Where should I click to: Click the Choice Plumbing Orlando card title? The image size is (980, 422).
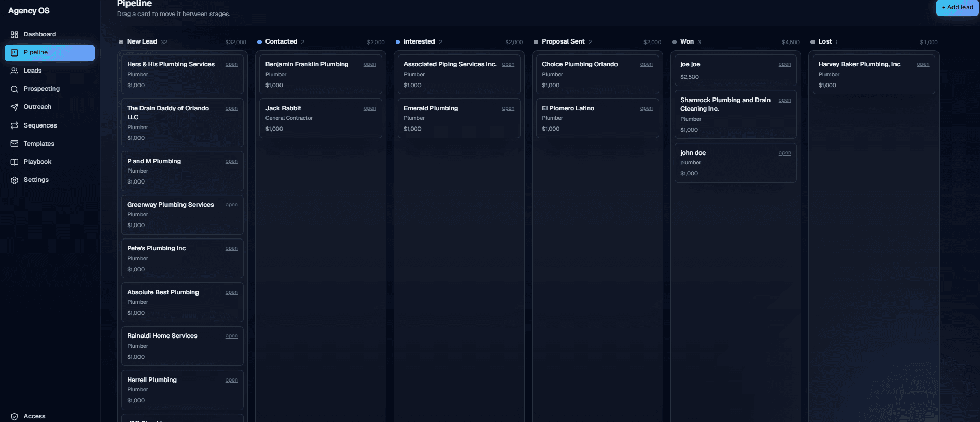pos(580,64)
